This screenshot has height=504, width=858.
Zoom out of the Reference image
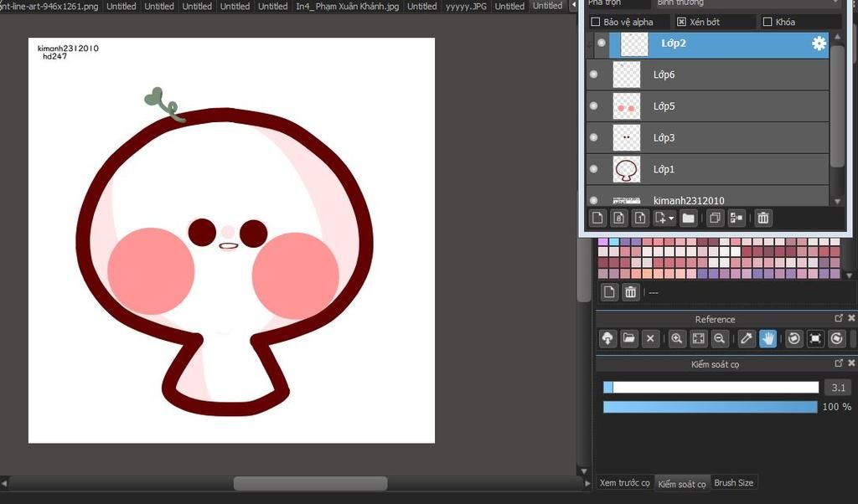tap(719, 339)
